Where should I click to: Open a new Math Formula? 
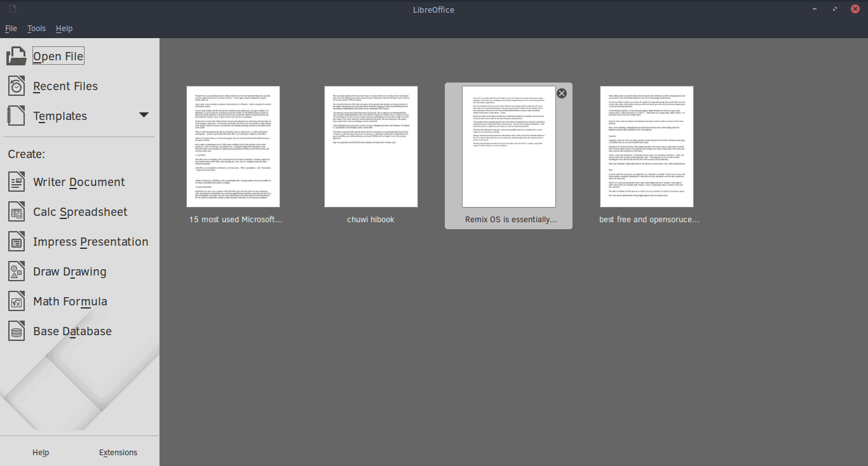point(70,301)
